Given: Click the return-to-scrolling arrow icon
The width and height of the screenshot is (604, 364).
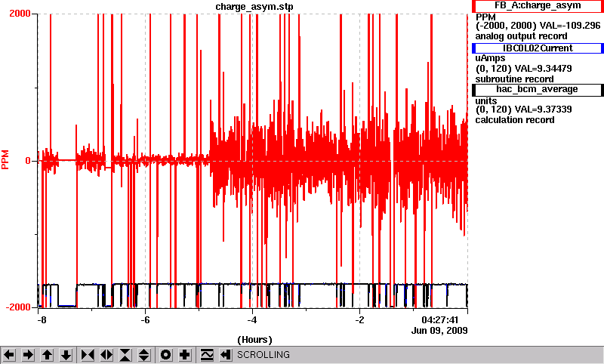Looking at the screenshot, I should click(x=226, y=355).
